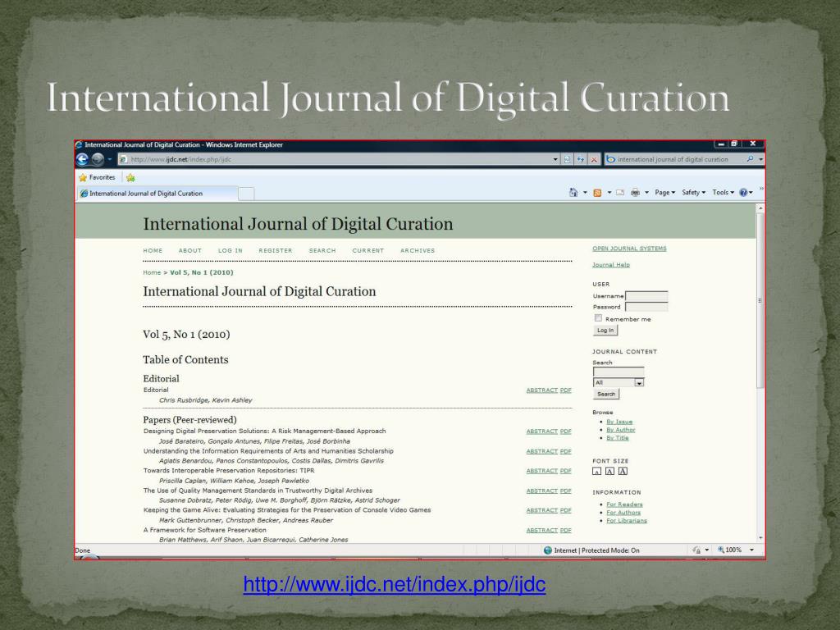Browse By Author link
The width and height of the screenshot is (840, 630).
[621, 430]
